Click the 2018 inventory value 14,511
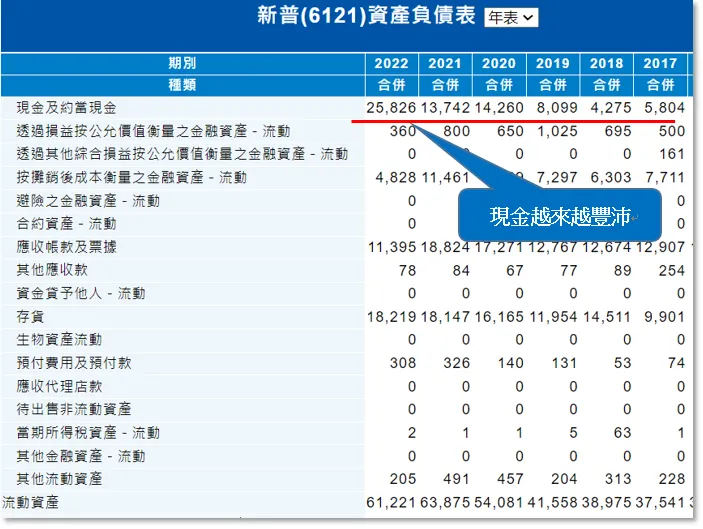The width and height of the screenshot is (703, 529). 607,317
